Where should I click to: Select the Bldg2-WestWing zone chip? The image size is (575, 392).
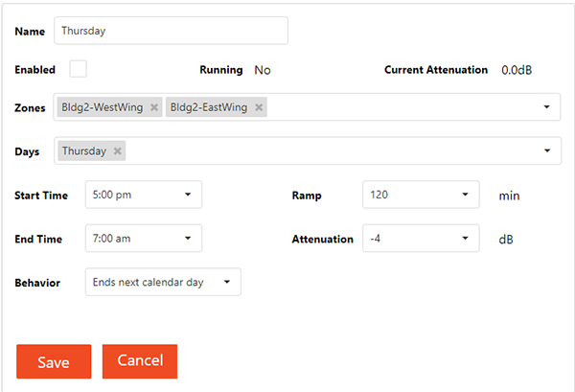click(x=103, y=107)
